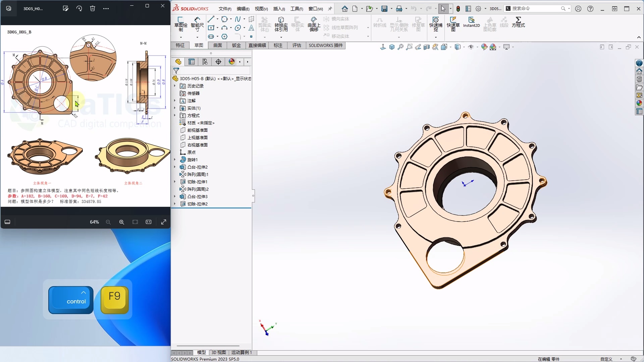
Task: Toggle Hide/Show Items in the heads-up toolbar
Action: tap(472, 47)
